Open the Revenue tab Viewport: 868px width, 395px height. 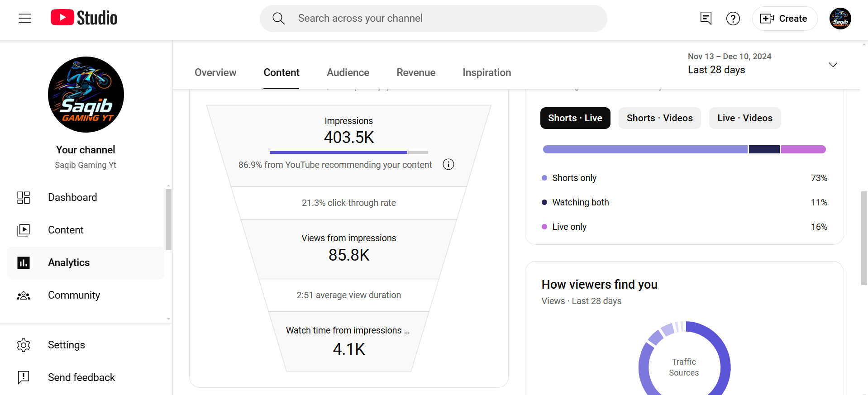pos(416,72)
